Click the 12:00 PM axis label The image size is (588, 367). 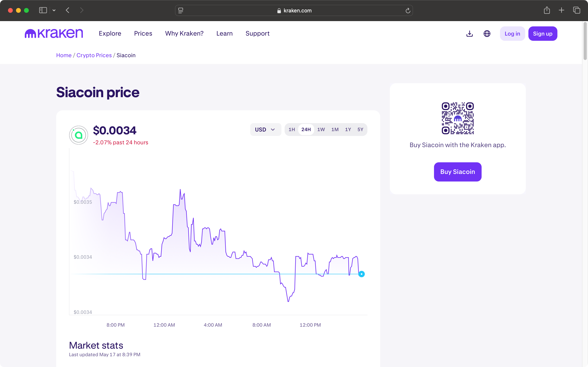pyautogui.click(x=310, y=325)
